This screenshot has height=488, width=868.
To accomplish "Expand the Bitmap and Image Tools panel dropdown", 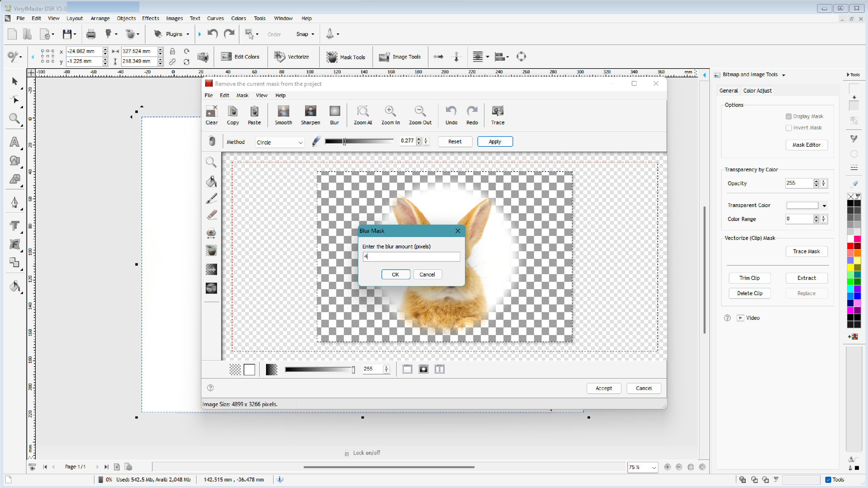I will tap(783, 75).
